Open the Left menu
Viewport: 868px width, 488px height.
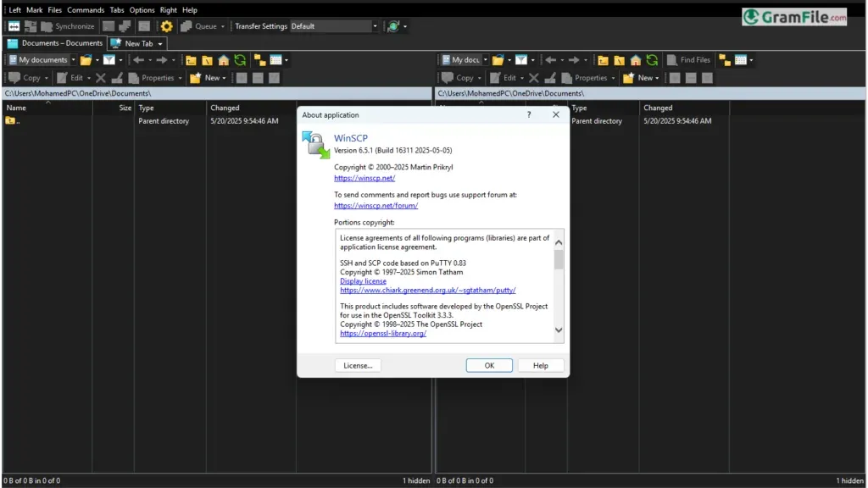tap(15, 10)
